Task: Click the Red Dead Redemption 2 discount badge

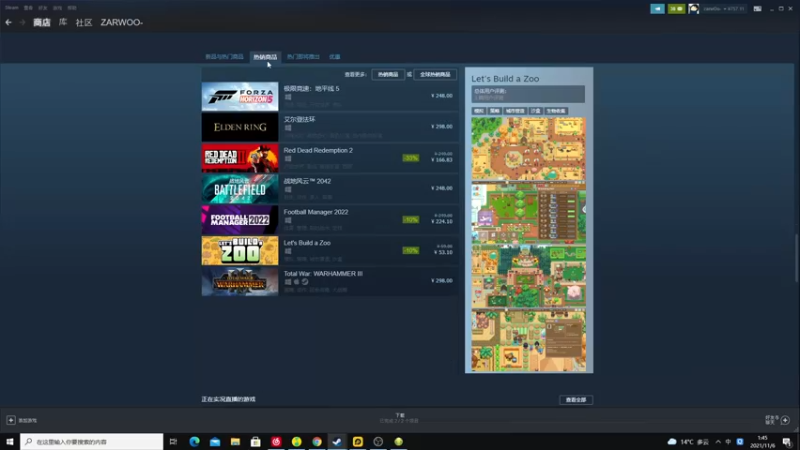Action: click(x=411, y=158)
